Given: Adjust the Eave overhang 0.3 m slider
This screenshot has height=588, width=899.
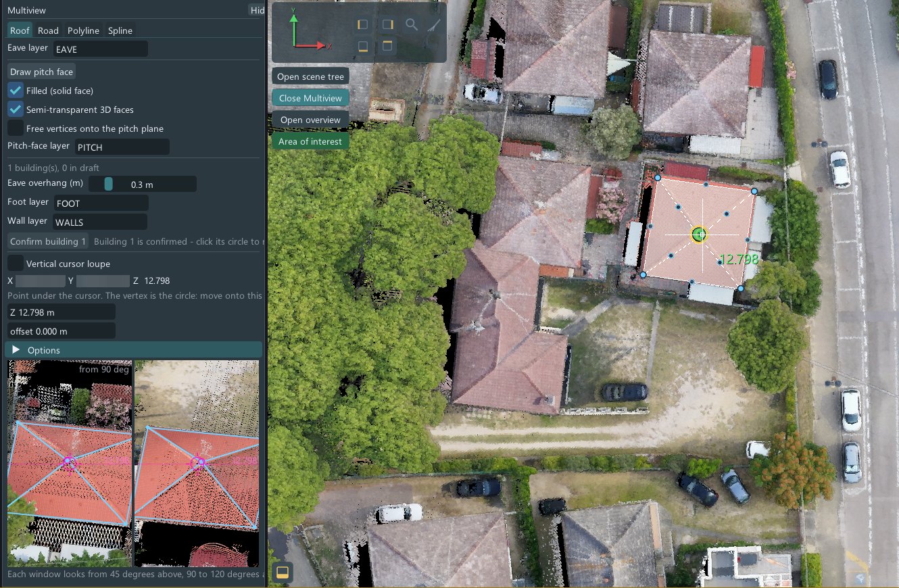Looking at the screenshot, I should coord(142,184).
